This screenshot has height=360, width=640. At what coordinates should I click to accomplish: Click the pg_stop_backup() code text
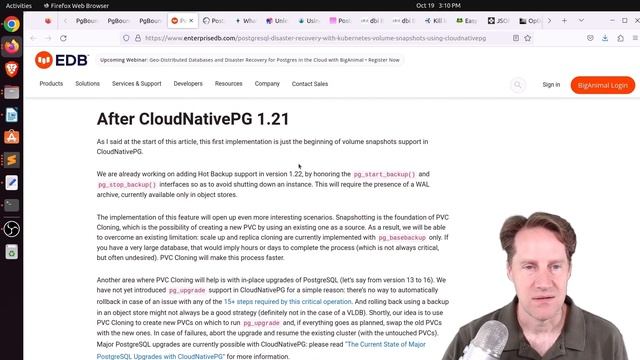127,184
